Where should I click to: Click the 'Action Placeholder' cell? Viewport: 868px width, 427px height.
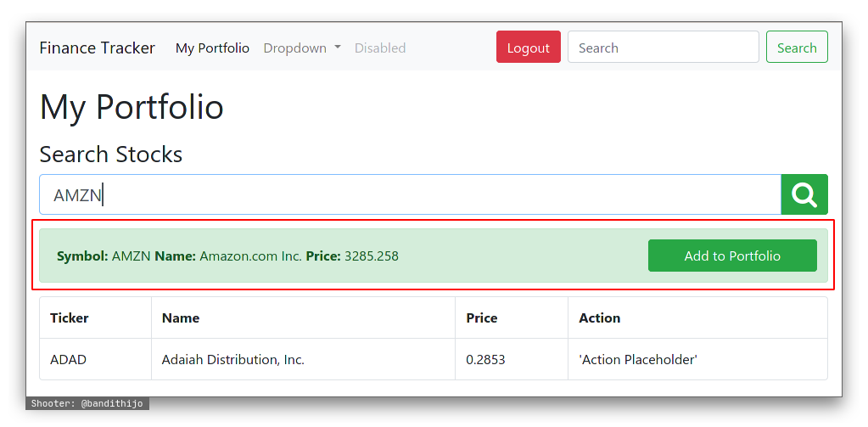637,359
